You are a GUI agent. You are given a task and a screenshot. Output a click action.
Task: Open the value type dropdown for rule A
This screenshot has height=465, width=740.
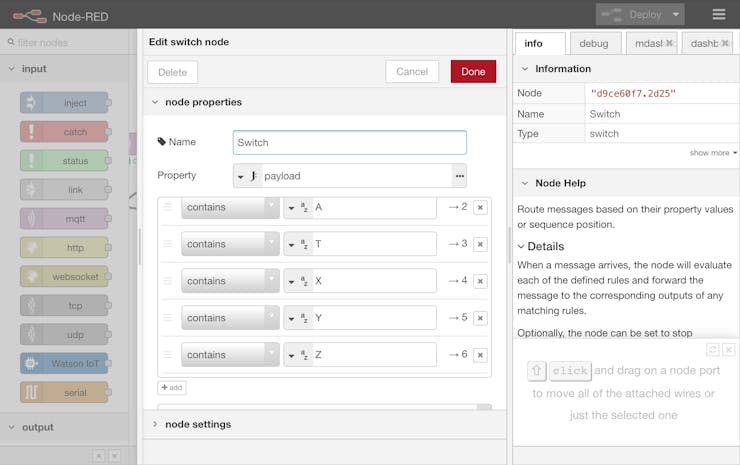(298, 207)
